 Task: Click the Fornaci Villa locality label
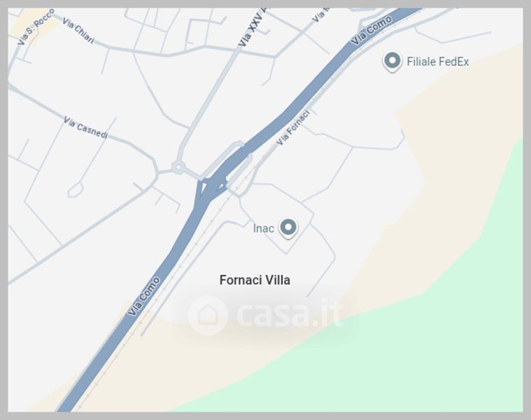tap(255, 280)
